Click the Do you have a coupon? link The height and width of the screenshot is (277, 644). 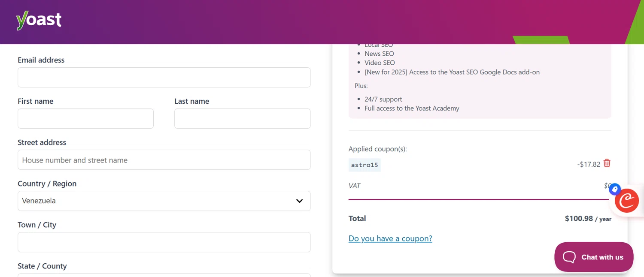390,238
